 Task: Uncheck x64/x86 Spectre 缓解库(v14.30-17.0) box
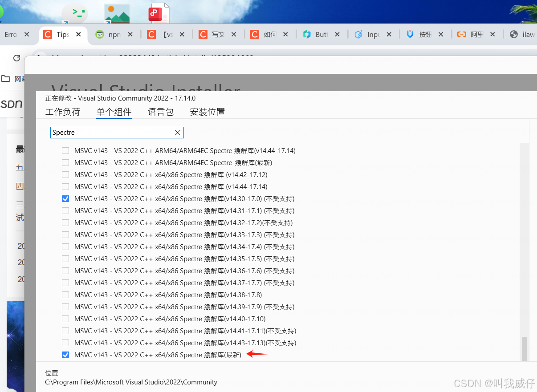tap(65, 199)
